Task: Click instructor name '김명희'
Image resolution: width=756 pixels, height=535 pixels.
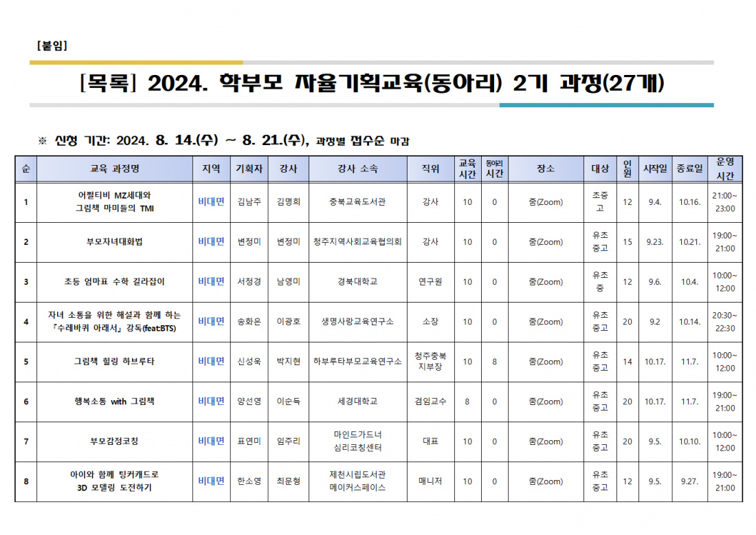Action: [x=289, y=202]
